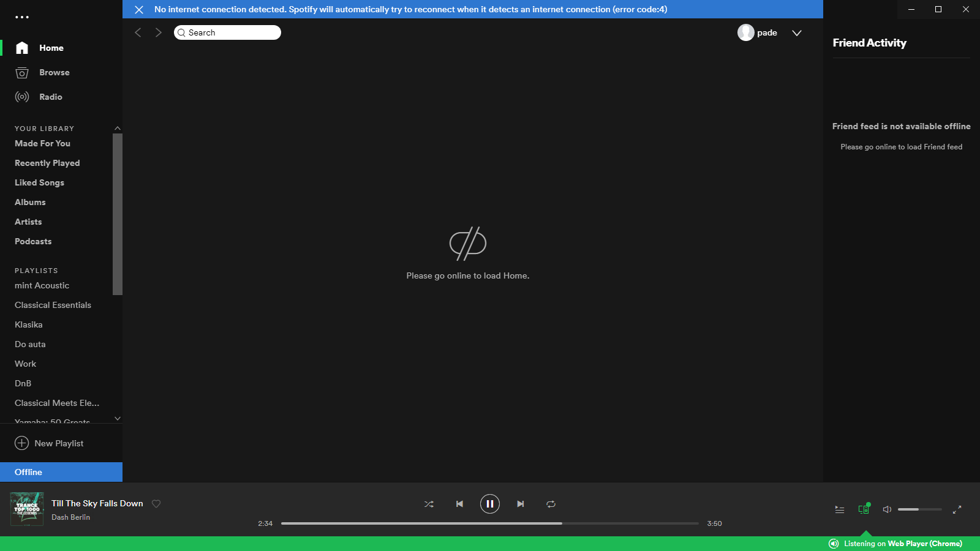Click the Search input field
The width and height of the screenshot is (980, 551).
(227, 32)
